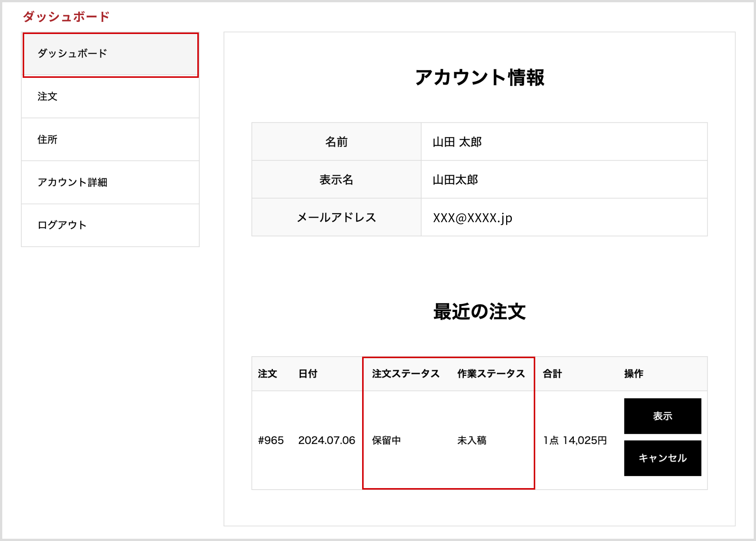Image resolution: width=756 pixels, height=541 pixels.
Task: Click the total 1点 14,025円
Action: point(575,441)
